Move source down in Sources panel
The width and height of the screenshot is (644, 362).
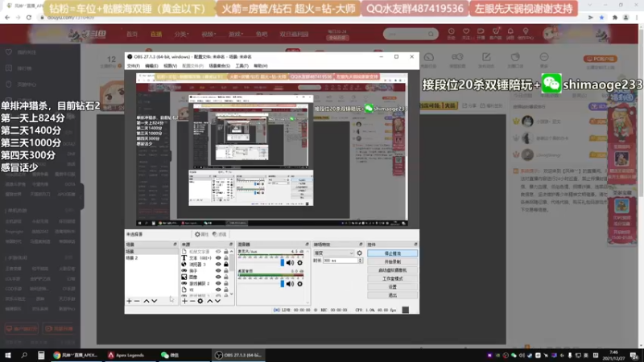tap(217, 301)
